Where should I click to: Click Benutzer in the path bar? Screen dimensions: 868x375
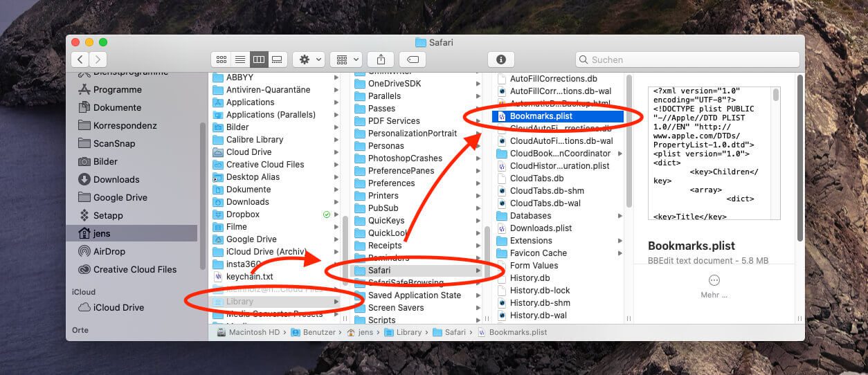pyautogui.click(x=314, y=332)
